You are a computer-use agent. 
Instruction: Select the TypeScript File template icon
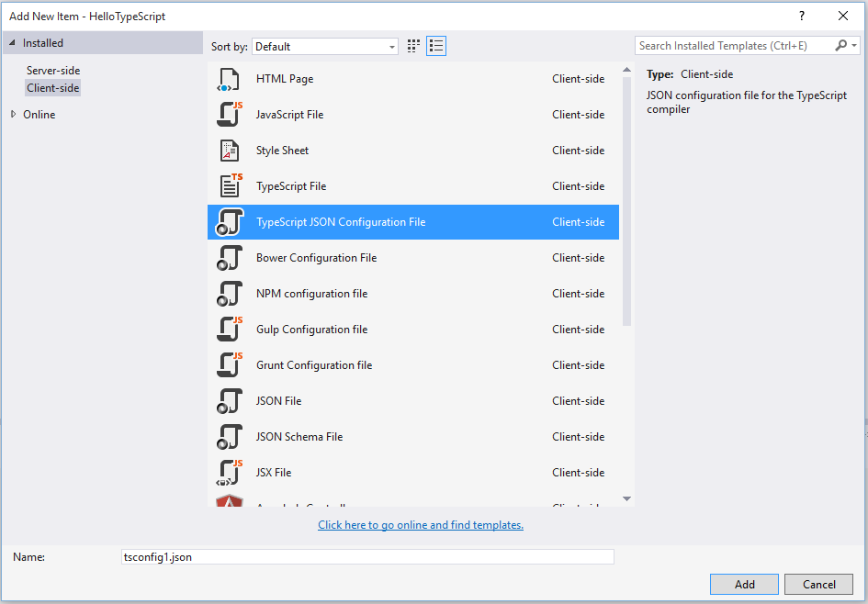click(x=228, y=186)
